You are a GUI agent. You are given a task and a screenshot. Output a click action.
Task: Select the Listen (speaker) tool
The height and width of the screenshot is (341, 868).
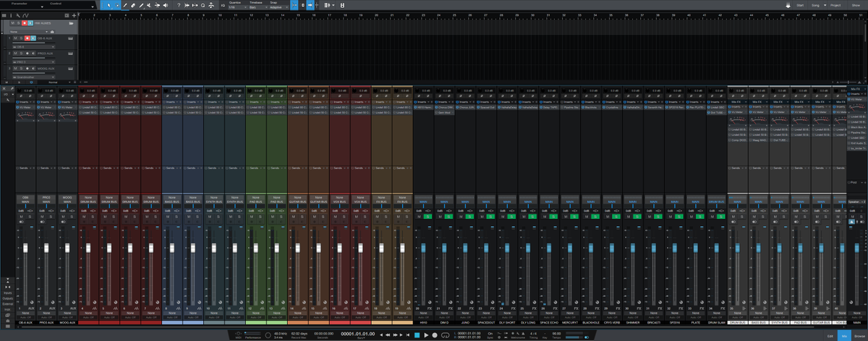click(x=165, y=5)
